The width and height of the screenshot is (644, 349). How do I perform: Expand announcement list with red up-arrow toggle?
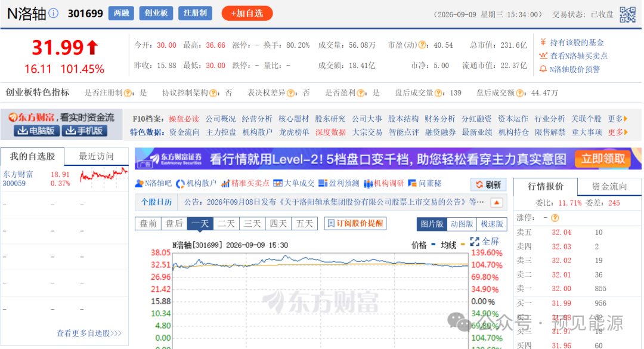click(497, 202)
